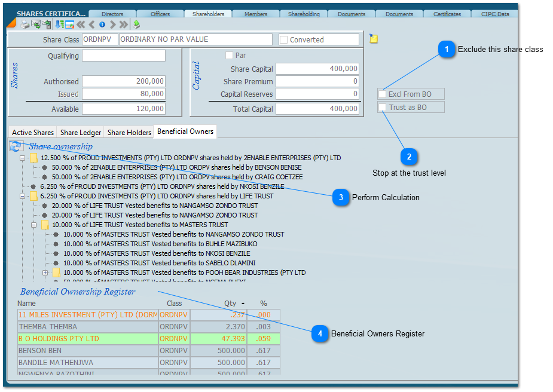Jump to last record double-right arrow
The height and width of the screenshot is (392, 553).
point(123,24)
